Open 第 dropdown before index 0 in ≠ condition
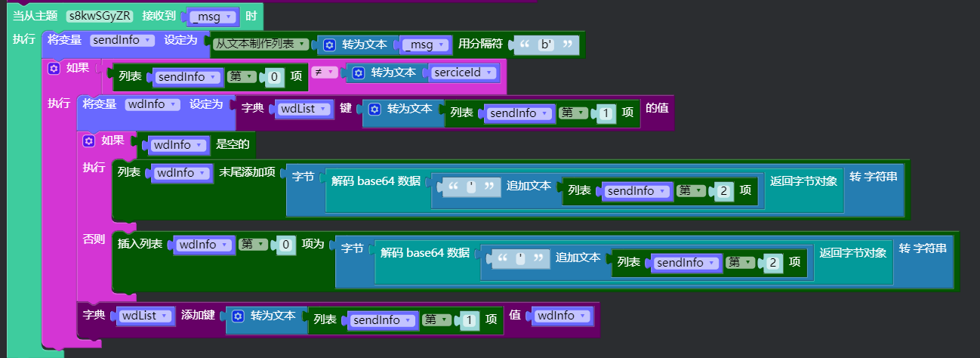This screenshot has height=358, width=980. click(x=242, y=77)
